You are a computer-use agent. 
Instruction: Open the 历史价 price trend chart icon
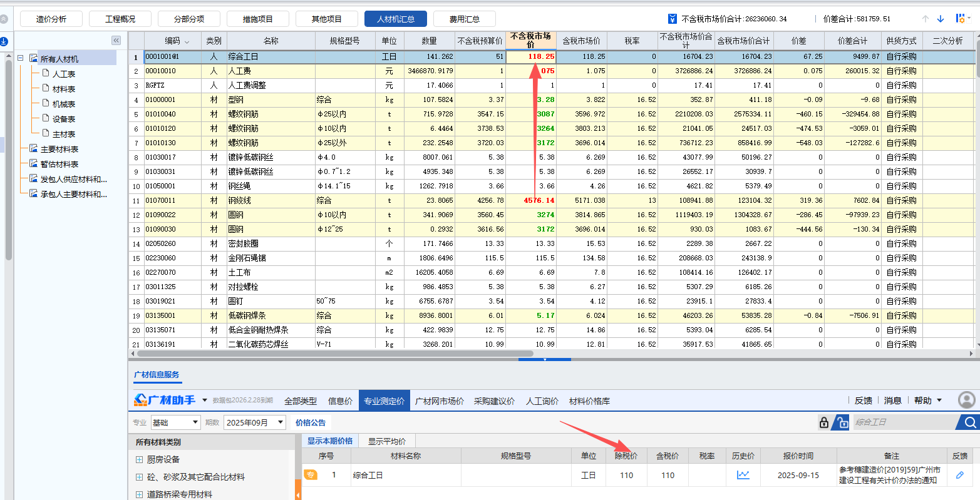click(743, 476)
